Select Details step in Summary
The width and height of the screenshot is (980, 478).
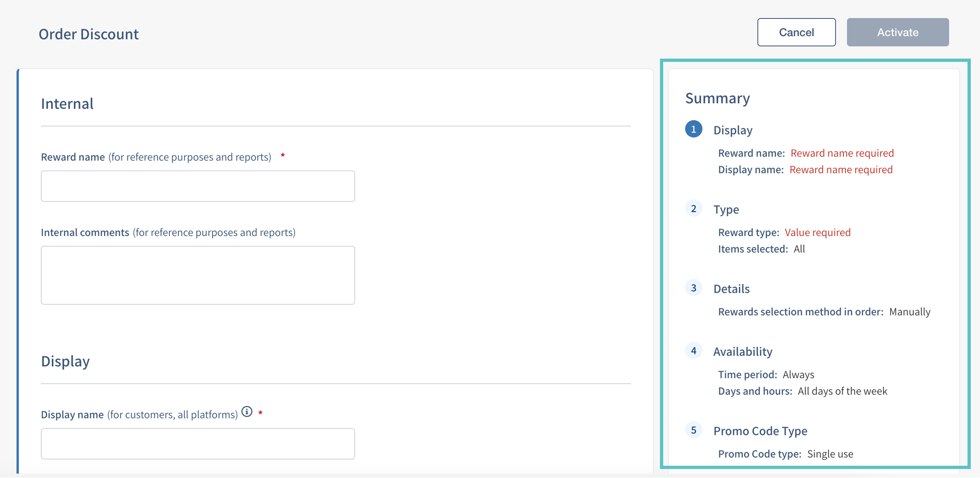pos(731,289)
